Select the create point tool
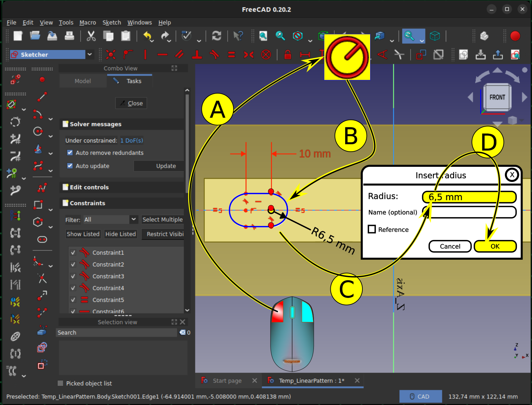532x405 pixels. 42,80
